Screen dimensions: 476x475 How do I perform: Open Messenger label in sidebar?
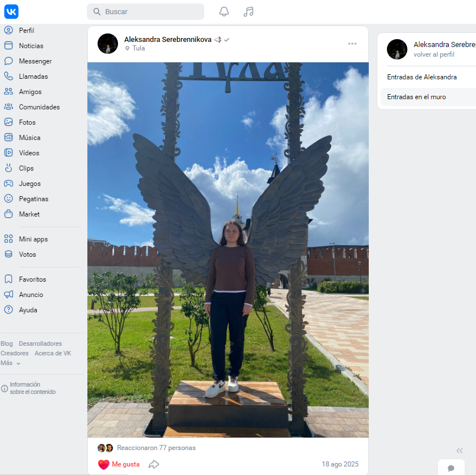[x=35, y=61]
